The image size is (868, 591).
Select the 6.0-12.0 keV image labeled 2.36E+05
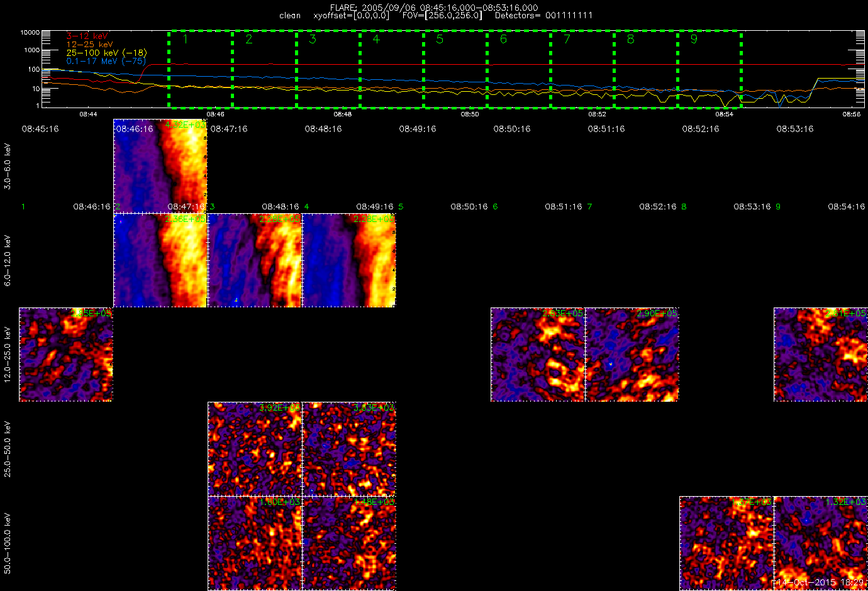pyautogui.click(x=160, y=260)
